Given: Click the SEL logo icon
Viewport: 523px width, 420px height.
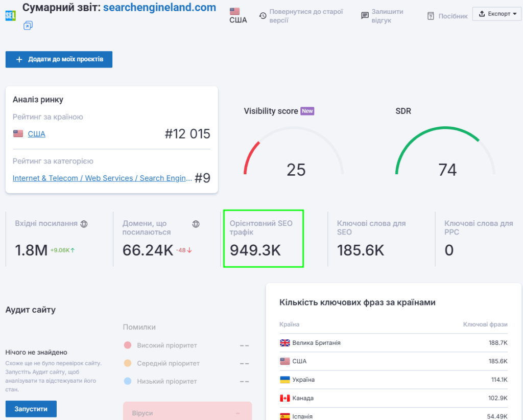Looking at the screenshot, I should [x=10, y=16].
